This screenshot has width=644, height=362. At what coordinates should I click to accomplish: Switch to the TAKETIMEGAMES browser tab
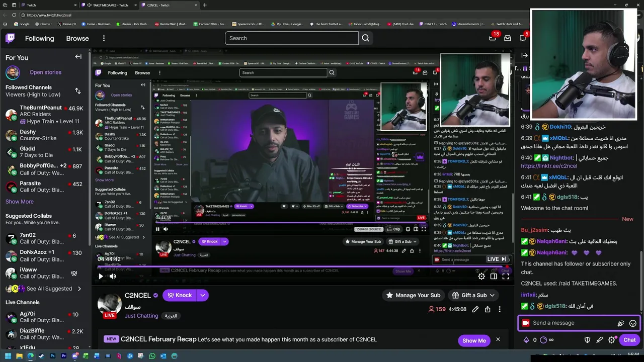coord(110,5)
